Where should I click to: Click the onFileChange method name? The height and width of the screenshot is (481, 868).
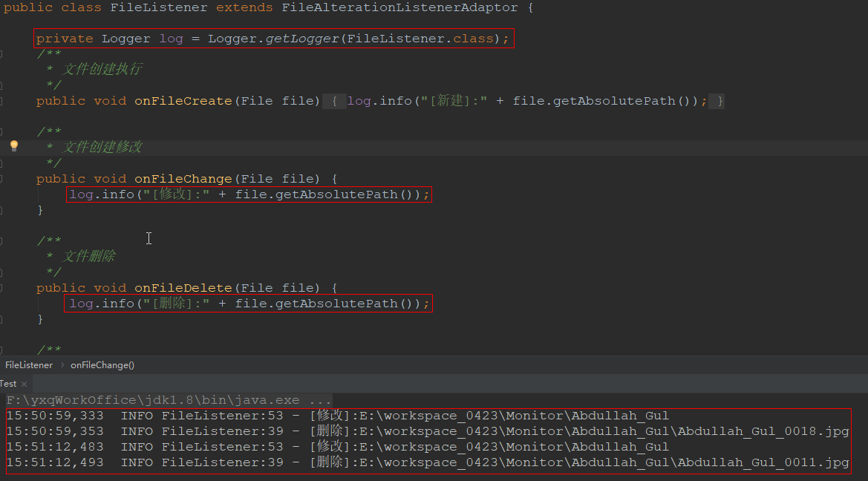tap(183, 180)
